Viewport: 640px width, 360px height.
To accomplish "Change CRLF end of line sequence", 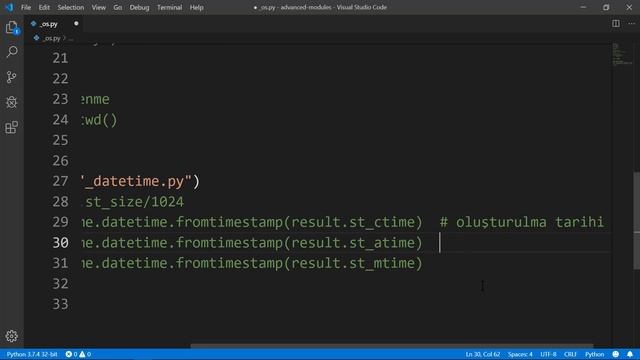I will (x=570, y=354).
